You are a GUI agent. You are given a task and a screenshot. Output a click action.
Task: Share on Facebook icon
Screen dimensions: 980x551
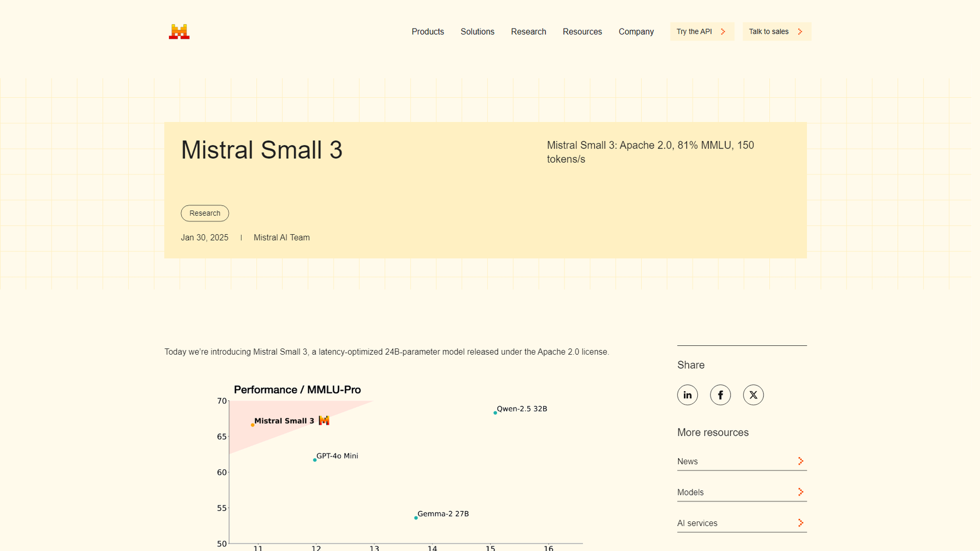click(720, 395)
